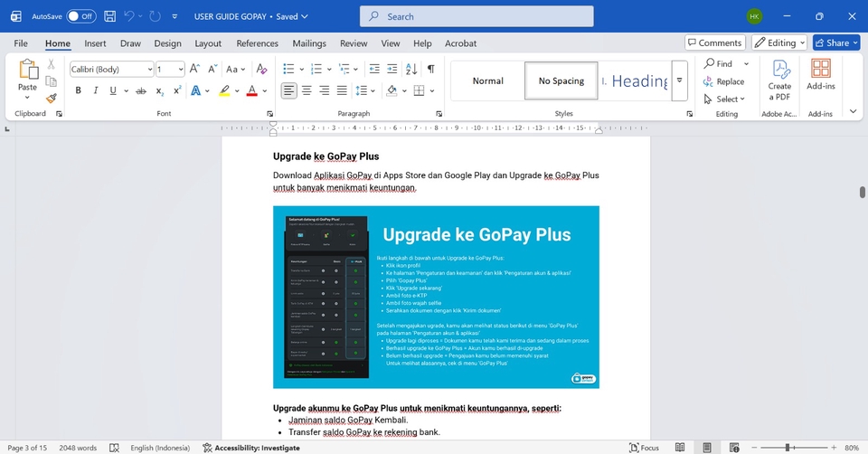Screen dimensions: 868x454
Task: Click the Clear All Formatting icon
Action: [x=261, y=69]
